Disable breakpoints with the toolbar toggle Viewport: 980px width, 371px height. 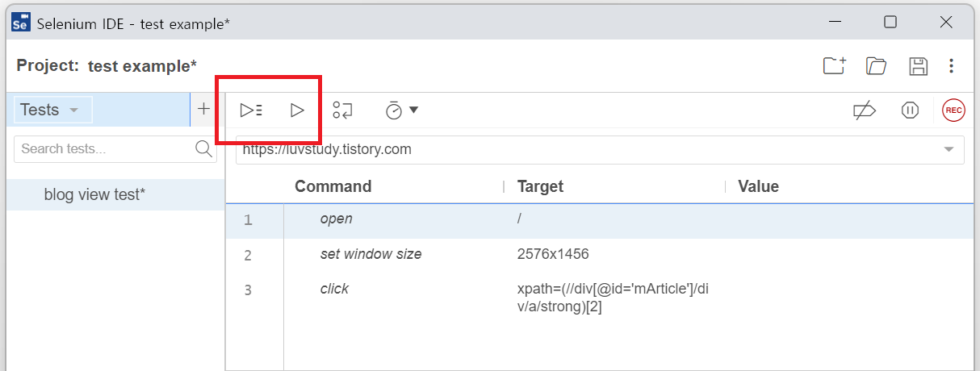[865, 110]
